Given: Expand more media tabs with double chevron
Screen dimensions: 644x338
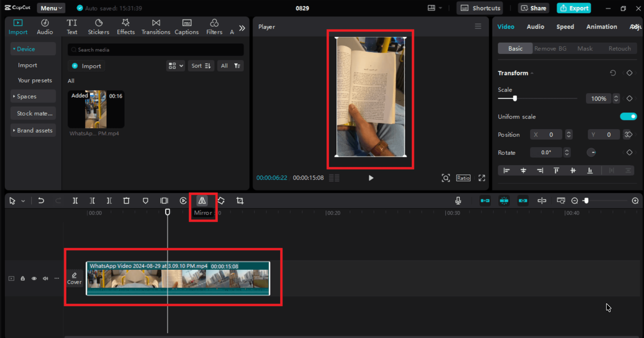Looking at the screenshot, I should pyautogui.click(x=242, y=28).
